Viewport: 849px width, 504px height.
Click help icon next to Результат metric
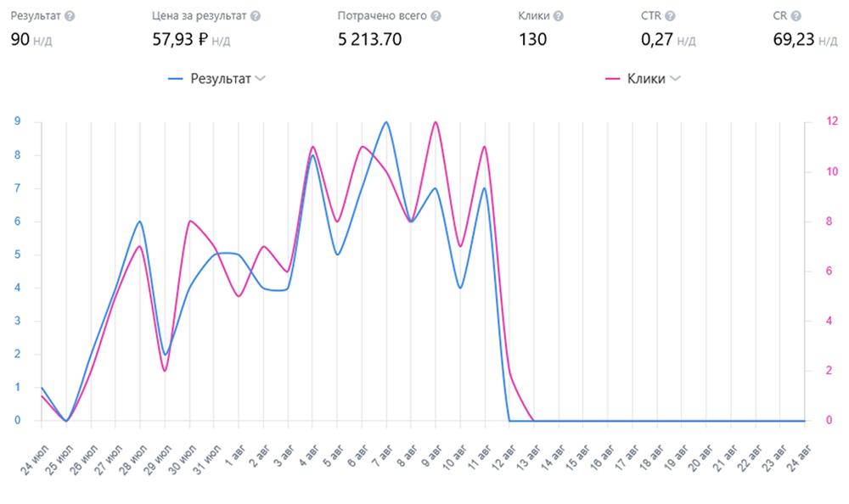pyautogui.click(x=70, y=16)
